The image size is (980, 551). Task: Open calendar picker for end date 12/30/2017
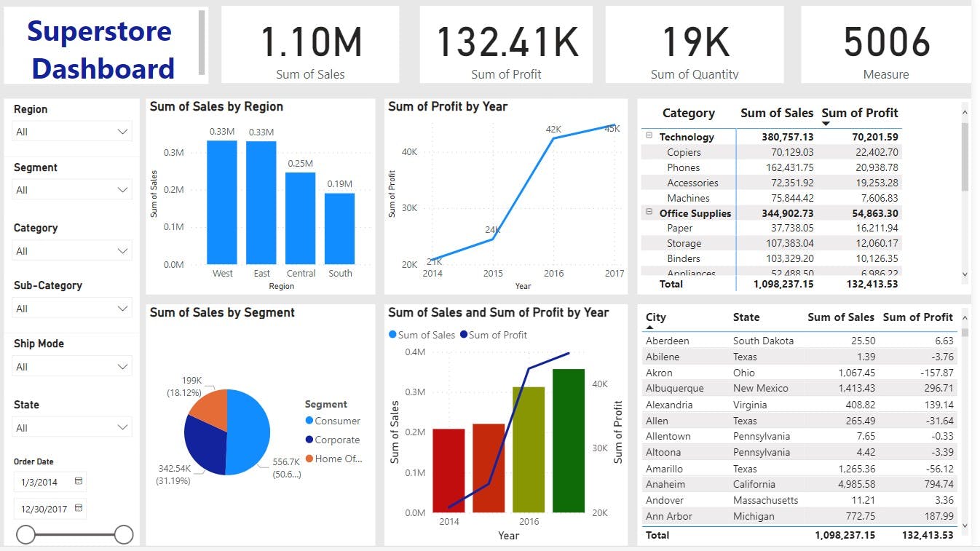point(79,508)
